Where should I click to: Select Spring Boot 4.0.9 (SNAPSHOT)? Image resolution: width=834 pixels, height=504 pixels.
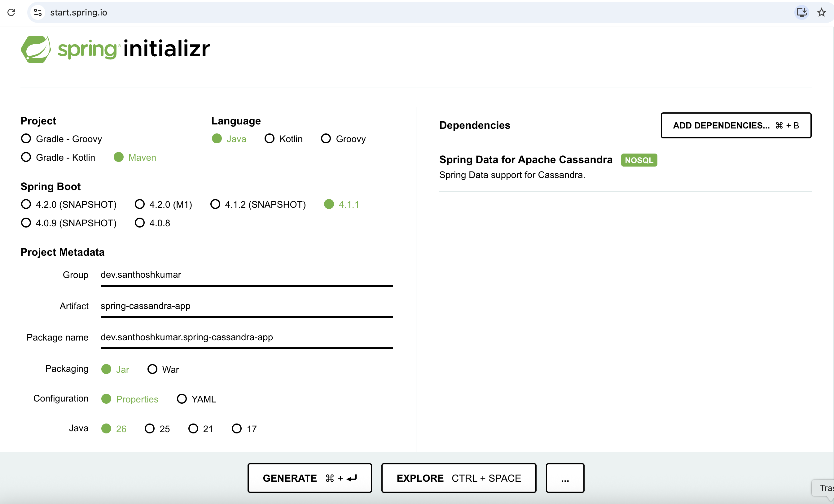click(69, 223)
